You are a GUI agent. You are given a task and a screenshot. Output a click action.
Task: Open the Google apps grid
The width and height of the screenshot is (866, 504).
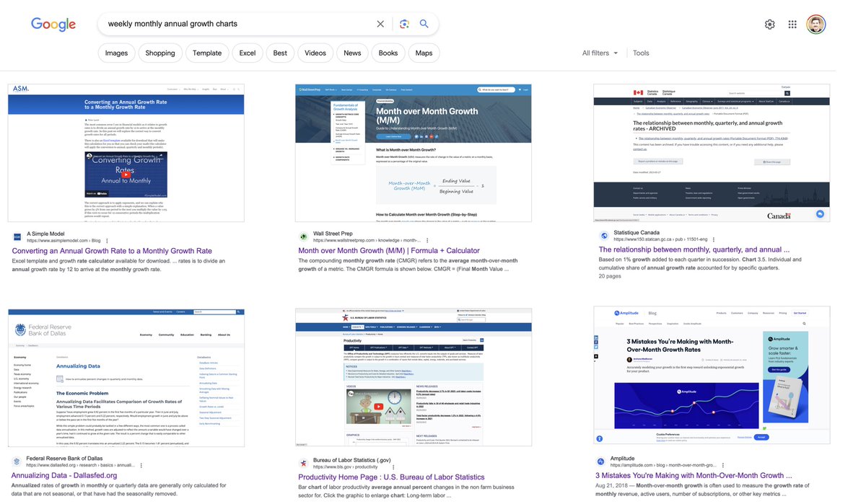pos(792,25)
